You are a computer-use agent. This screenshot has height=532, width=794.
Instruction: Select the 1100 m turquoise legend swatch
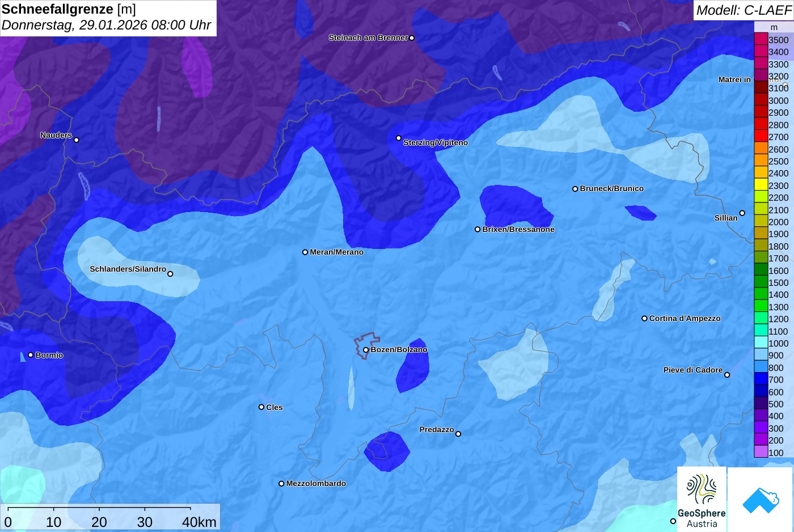click(761, 331)
